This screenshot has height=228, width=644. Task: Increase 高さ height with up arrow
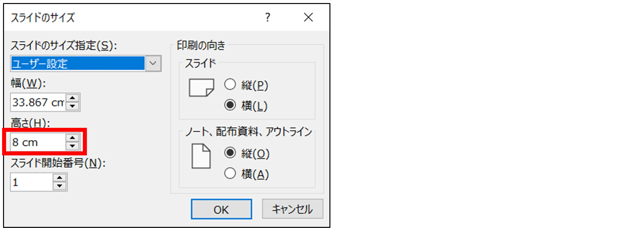tap(72, 138)
